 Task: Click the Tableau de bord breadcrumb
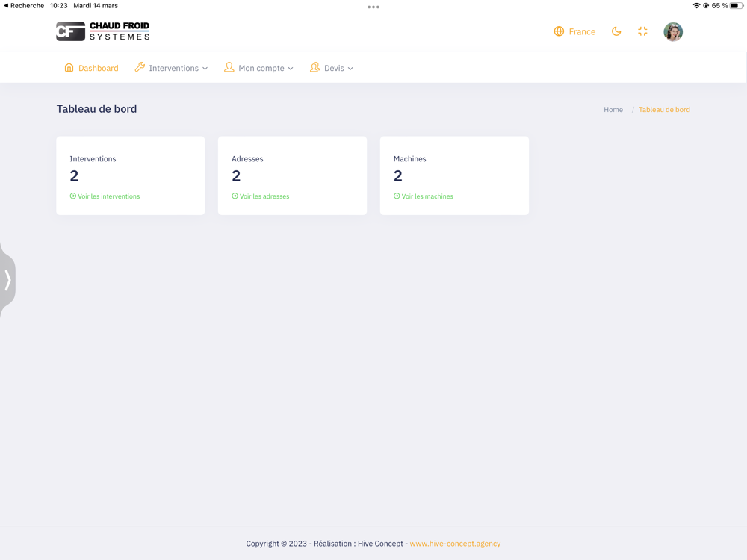coord(664,110)
